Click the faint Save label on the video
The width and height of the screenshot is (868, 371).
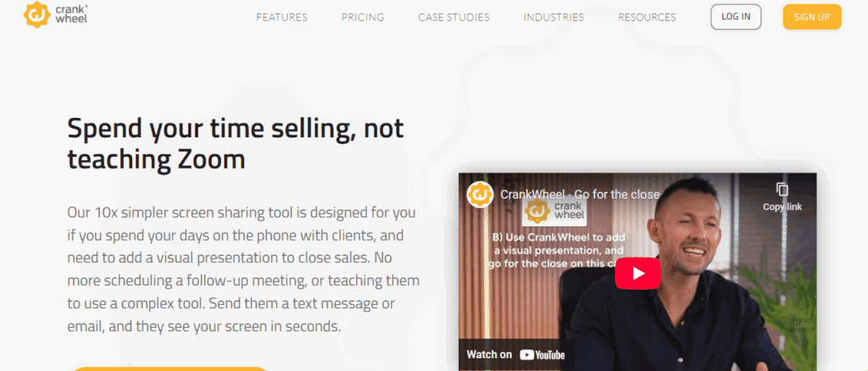point(802,325)
